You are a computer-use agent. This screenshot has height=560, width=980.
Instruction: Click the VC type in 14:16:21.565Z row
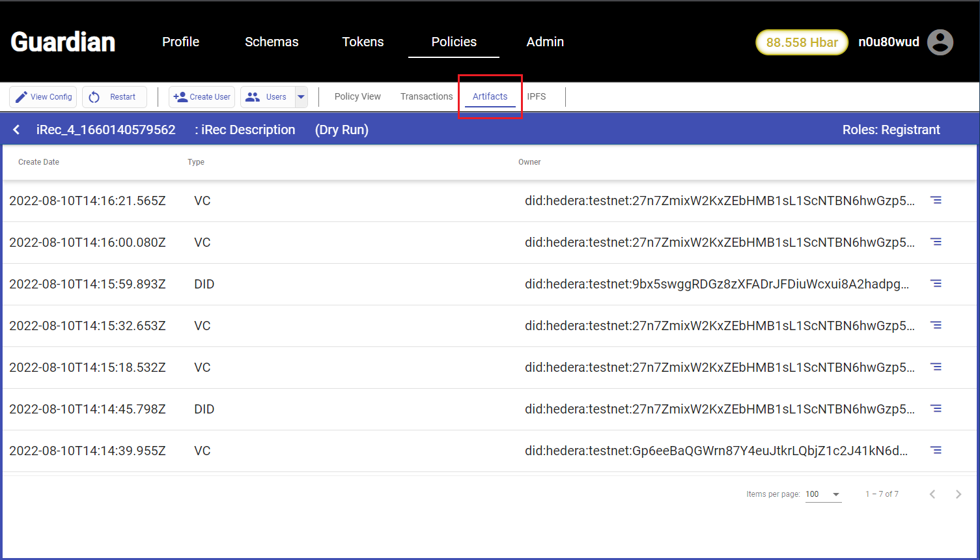pos(202,201)
